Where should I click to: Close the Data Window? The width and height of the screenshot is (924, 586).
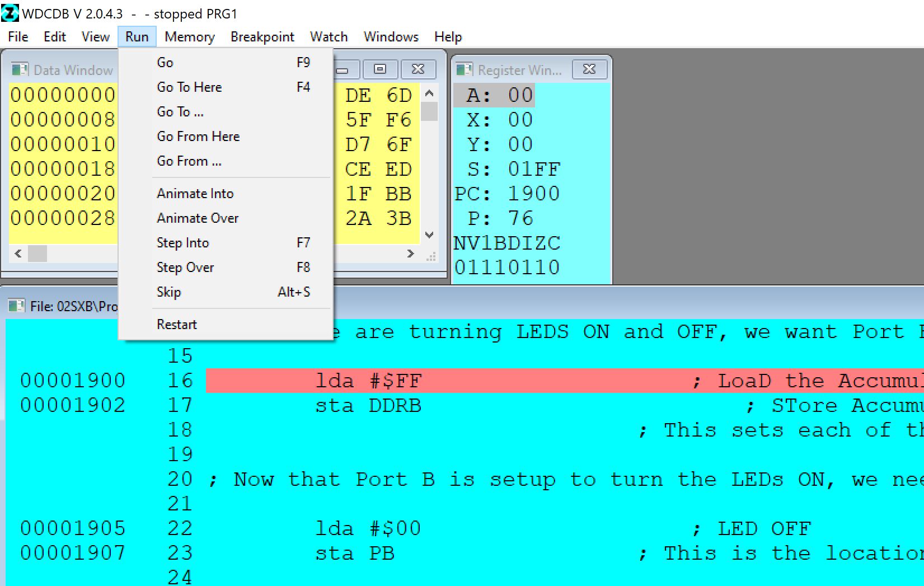coord(418,69)
